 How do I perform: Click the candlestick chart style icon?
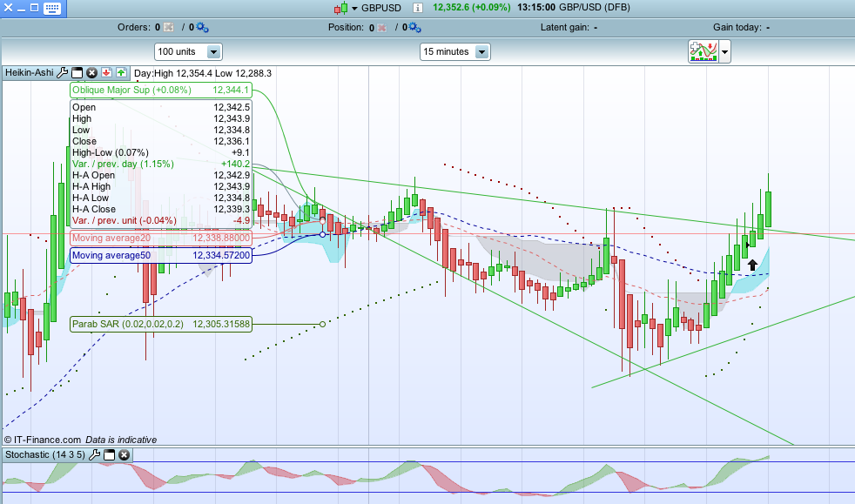[340, 8]
